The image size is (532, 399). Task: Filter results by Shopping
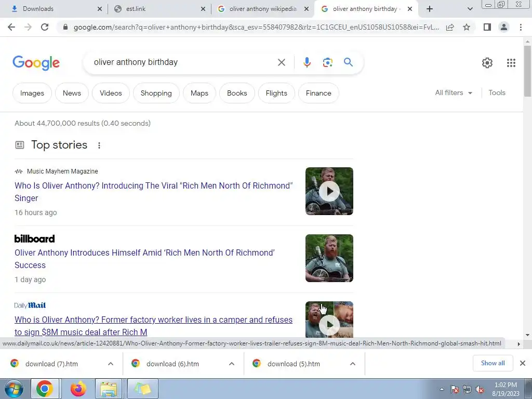pyautogui.click(x=156, y=93)
